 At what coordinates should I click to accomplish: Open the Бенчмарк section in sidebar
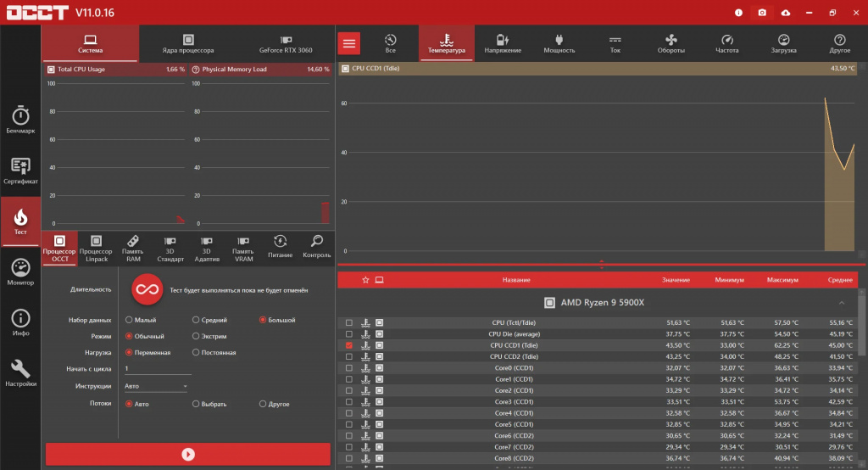pos(20,120)
